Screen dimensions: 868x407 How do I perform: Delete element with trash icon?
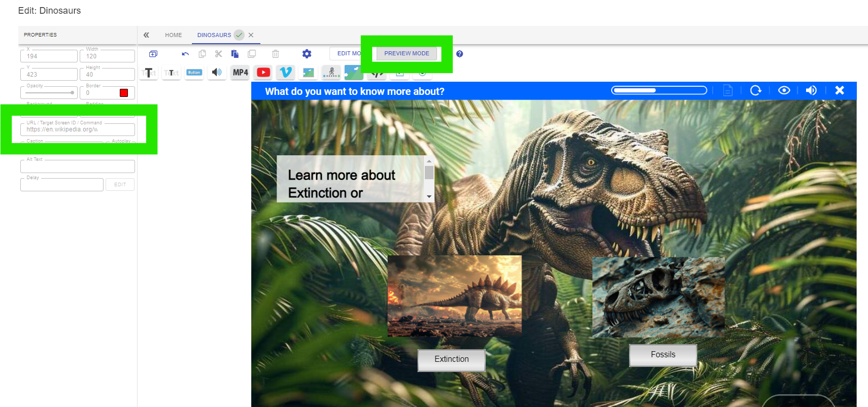tap(276, 54)
